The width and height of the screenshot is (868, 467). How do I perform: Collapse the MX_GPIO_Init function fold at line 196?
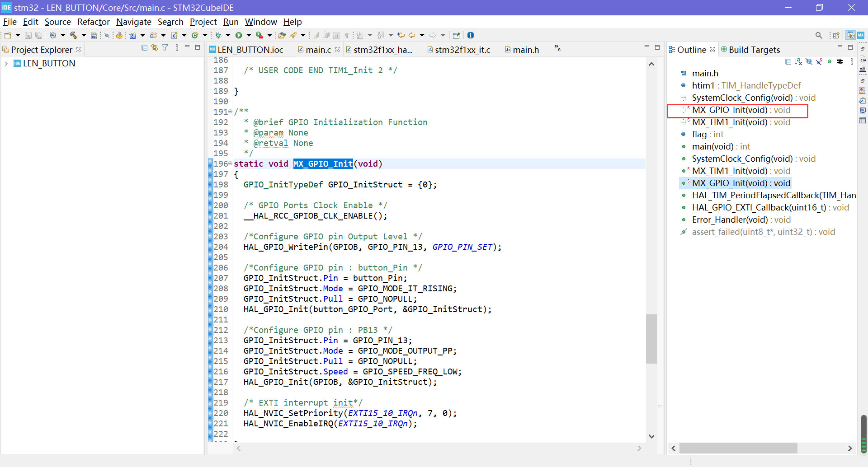tap(231, 163)
